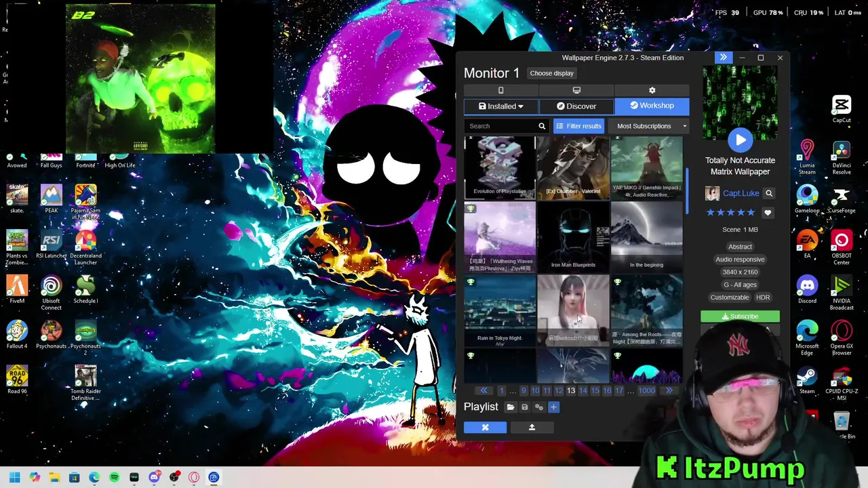868x488 pixels.
Task: Select Evolution of Playstation wallpaper
Action: [x=500, y=167]
